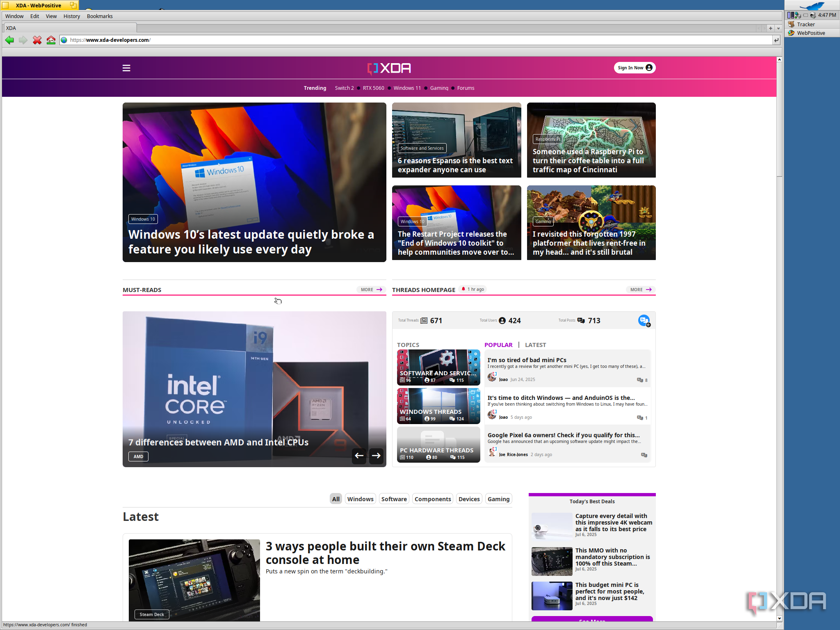Open 4K webcam deal thumbnail
This screenshot has width=840, height=630.
(x=552, y=526)
